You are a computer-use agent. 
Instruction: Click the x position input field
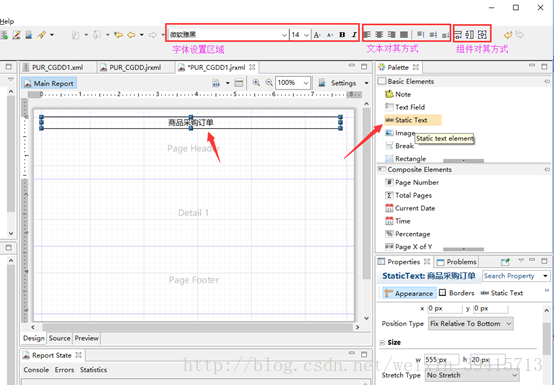(444, 308)
